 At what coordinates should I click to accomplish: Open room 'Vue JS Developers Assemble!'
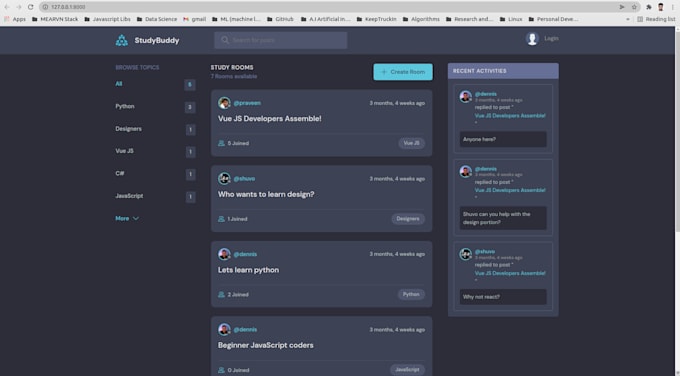coord(269,118)
